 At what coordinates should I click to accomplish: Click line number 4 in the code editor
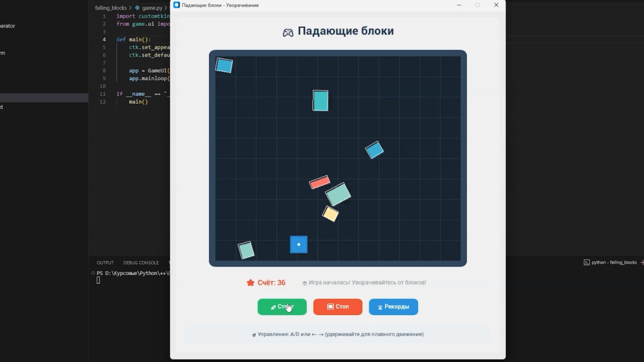pos(104,39)
